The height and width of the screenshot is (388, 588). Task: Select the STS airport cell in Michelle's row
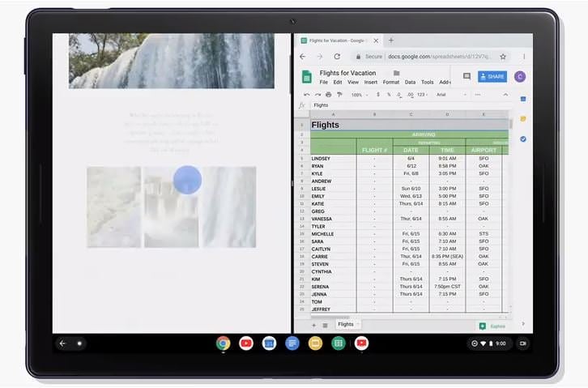(484, 233)
